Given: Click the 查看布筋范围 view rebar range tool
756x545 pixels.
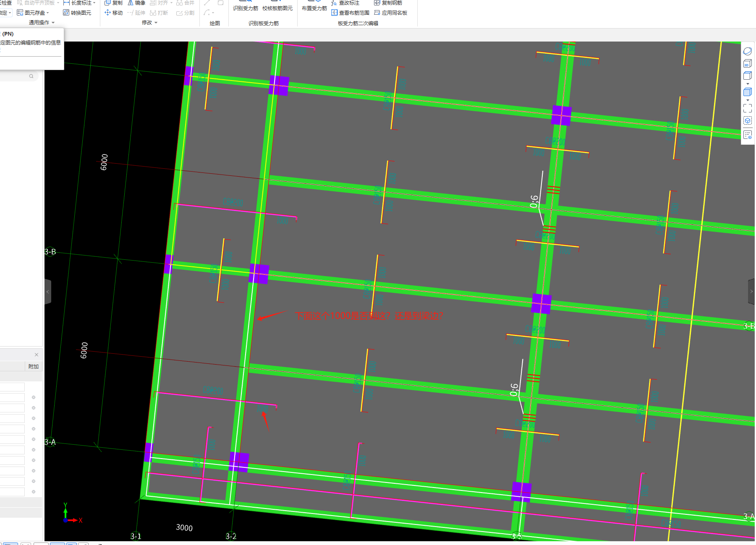Looking at the screenshot, I should 350,13.
